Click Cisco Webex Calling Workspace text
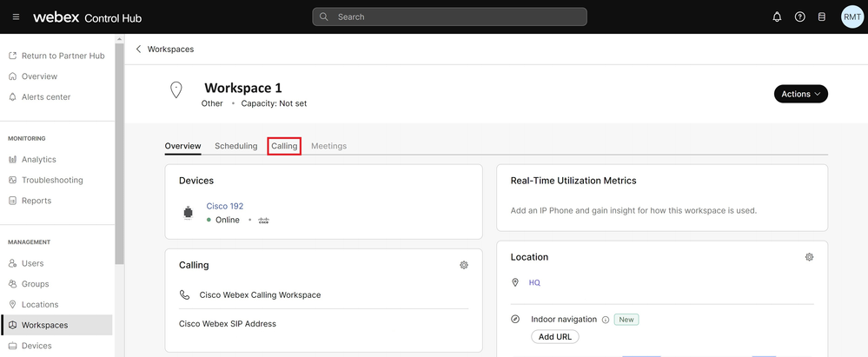The width and height of the screenshot is (868, 357). tap(260, 295)
